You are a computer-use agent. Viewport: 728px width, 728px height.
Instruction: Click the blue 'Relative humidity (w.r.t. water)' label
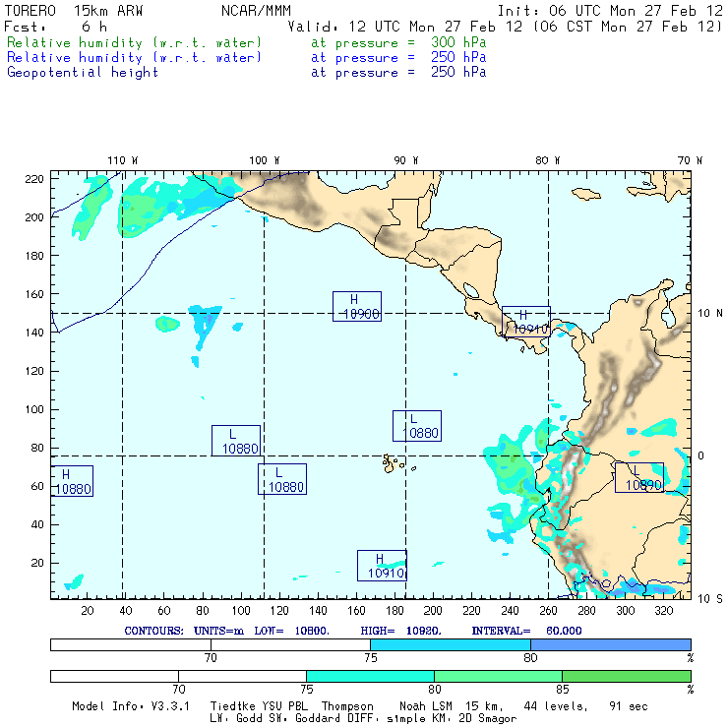[x=134, y=58]
